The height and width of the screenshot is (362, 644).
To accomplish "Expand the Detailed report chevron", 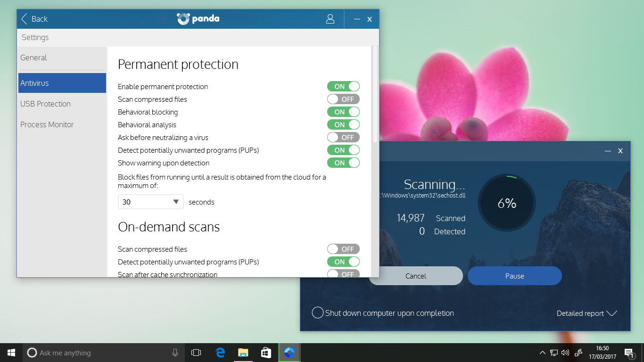I will 611,313.
